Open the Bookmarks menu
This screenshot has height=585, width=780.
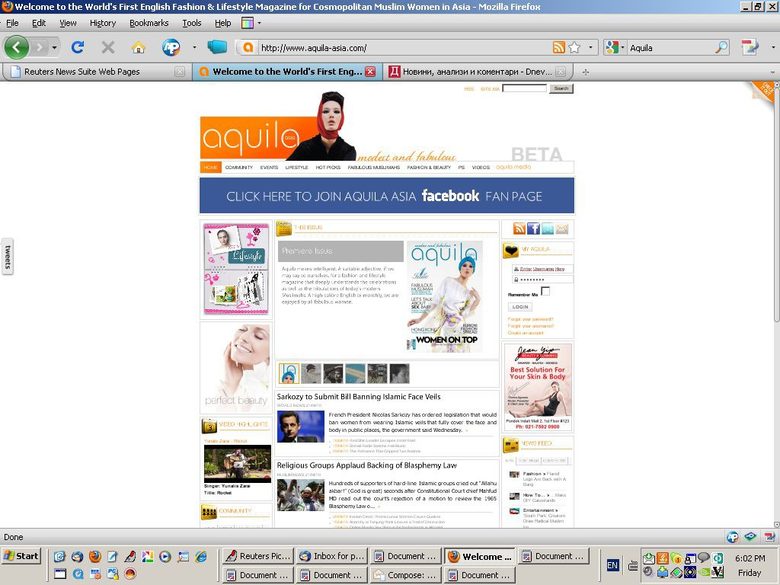(149, 23)
